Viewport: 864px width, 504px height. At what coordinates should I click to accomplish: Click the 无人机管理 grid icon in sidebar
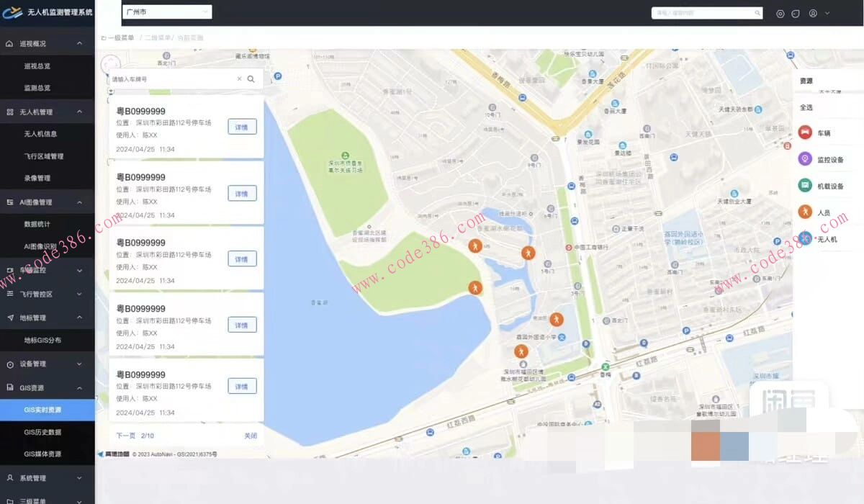(10, 112)
